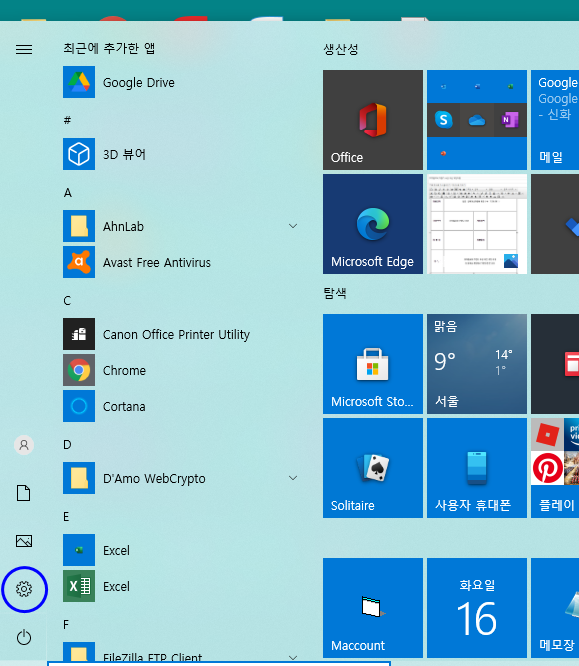
Task: Click the letter D section header
Action: (67, 445)
